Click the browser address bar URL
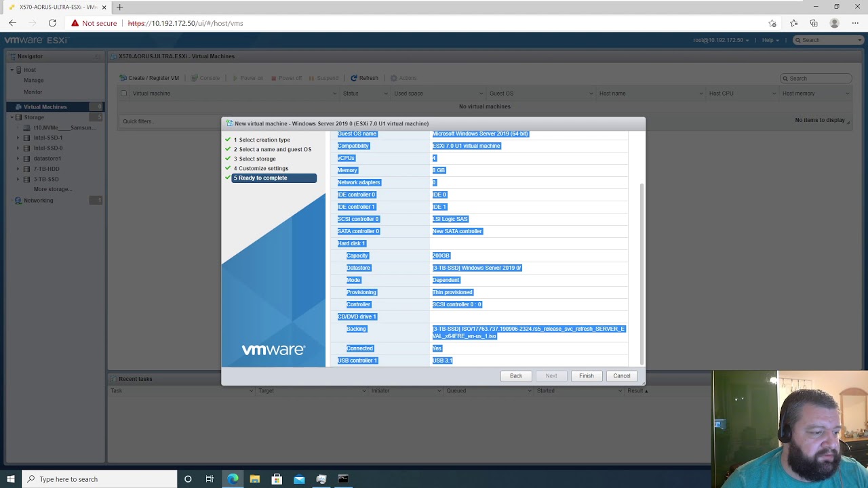This screenshot has height=488, width=868. coord(185,23)
